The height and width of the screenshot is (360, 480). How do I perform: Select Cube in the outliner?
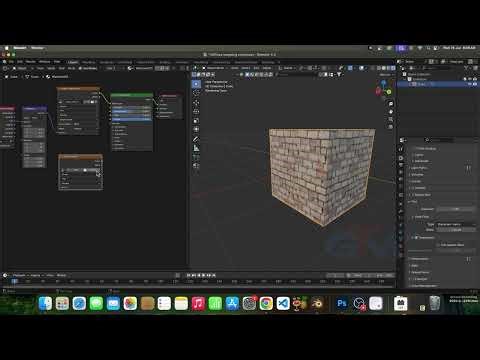tap(422, 84)
